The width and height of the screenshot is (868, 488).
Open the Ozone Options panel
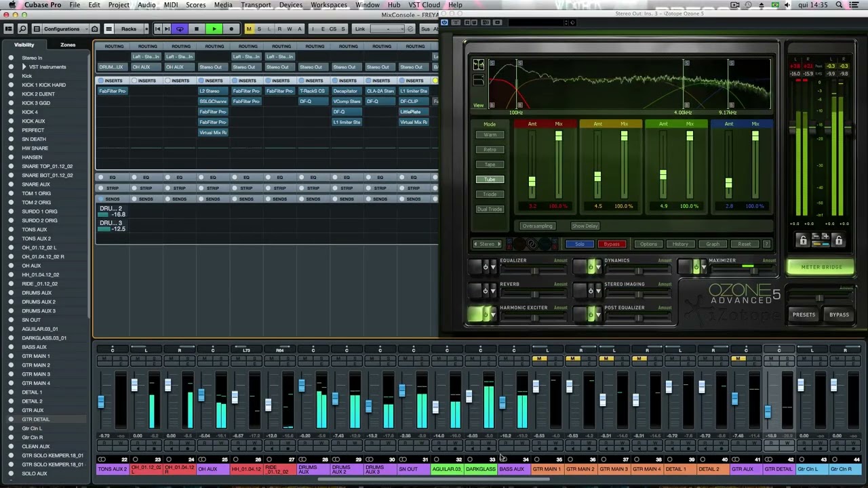tap(648, 244)
